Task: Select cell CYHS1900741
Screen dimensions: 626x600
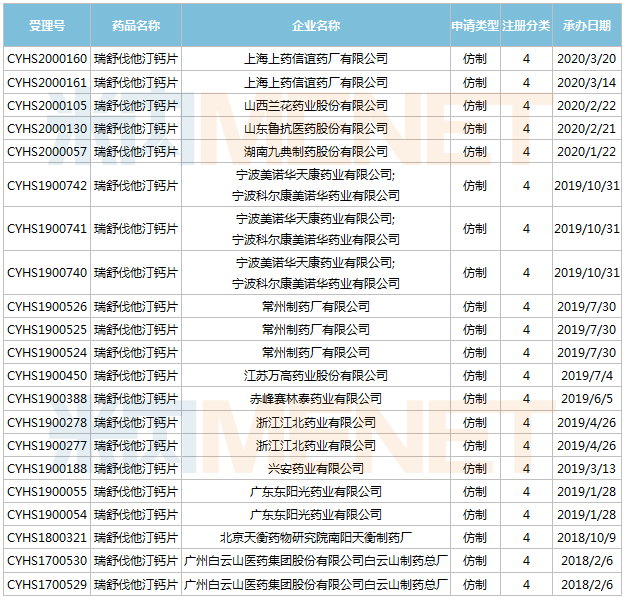Action: click(47, 228)
